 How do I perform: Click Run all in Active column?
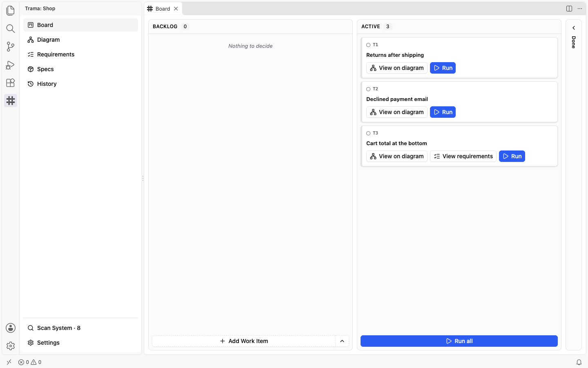click(x=459, y=341)
